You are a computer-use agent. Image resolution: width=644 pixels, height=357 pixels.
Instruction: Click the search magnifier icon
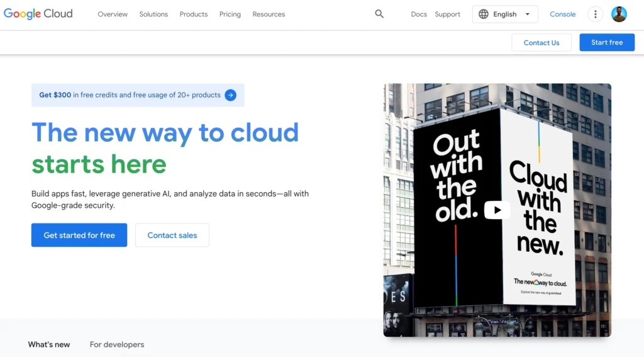click(379, 14)
